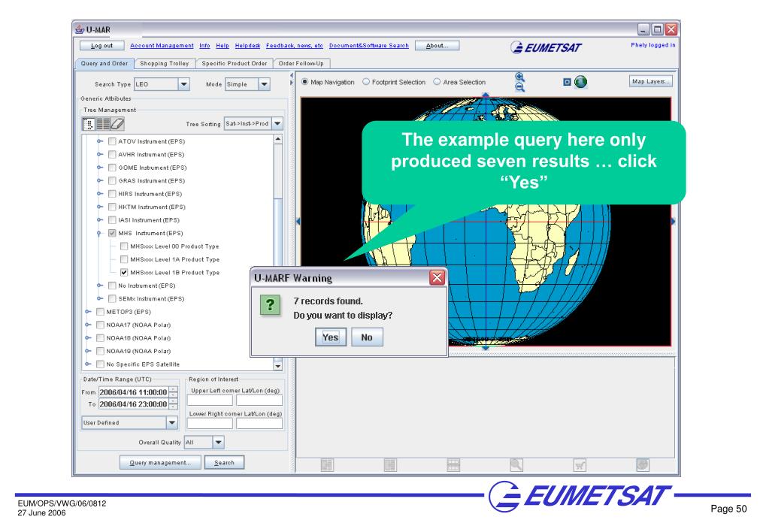This screenshot has height=532, width=769.
Task: Open the Map Layers... button
Action: 651,81
